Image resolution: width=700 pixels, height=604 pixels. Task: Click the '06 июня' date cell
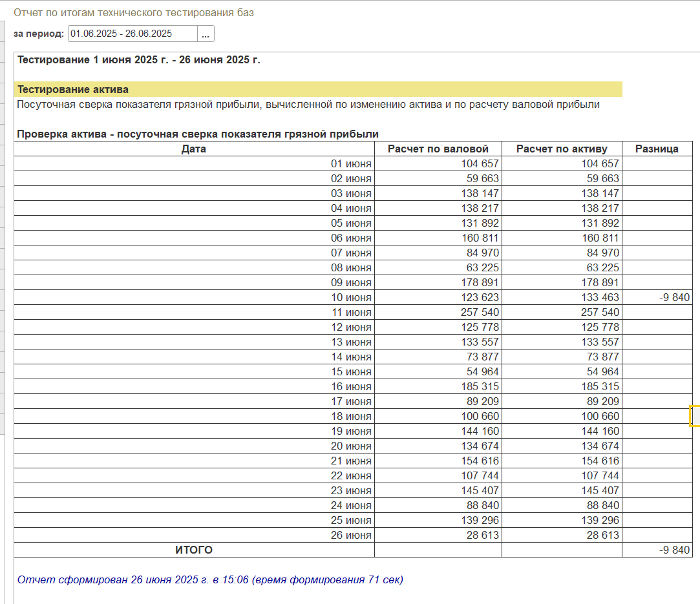[x=194, y=238]
